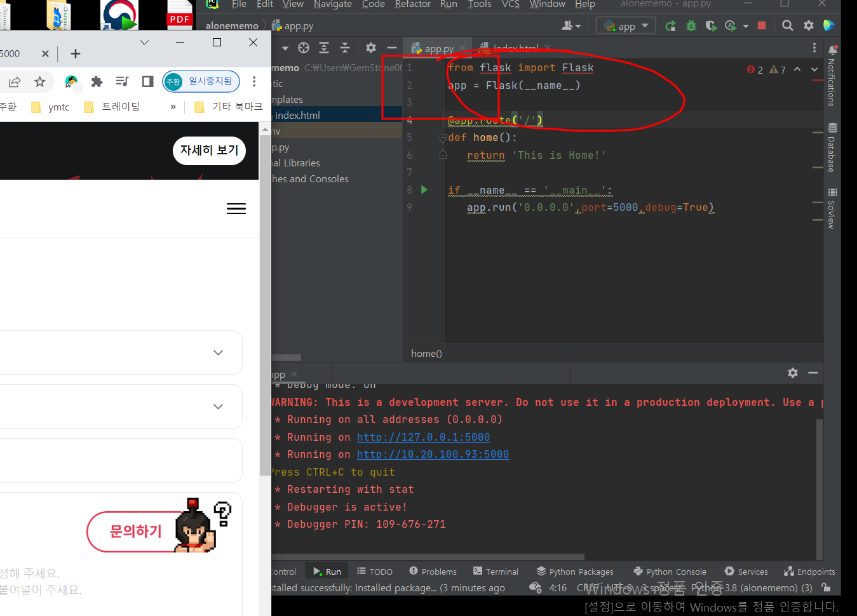Viewport: 857px width, 616px height.
Task: Open the http://127.0.0.1:5000 link
Action: point(423,438)
